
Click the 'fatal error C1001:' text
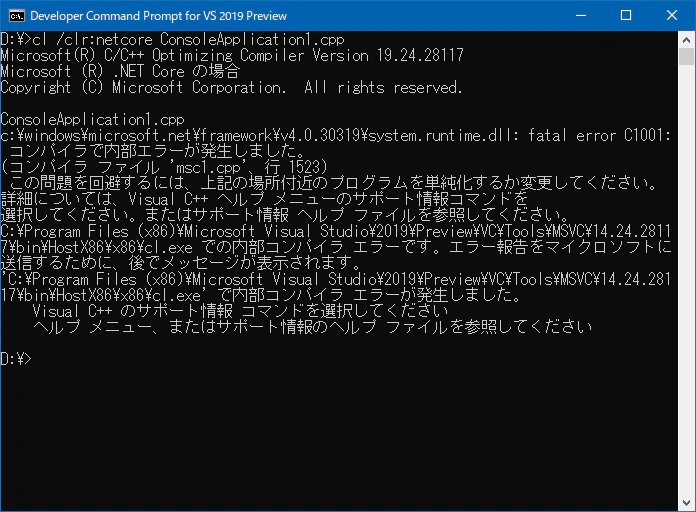click(x=599, y=135)
